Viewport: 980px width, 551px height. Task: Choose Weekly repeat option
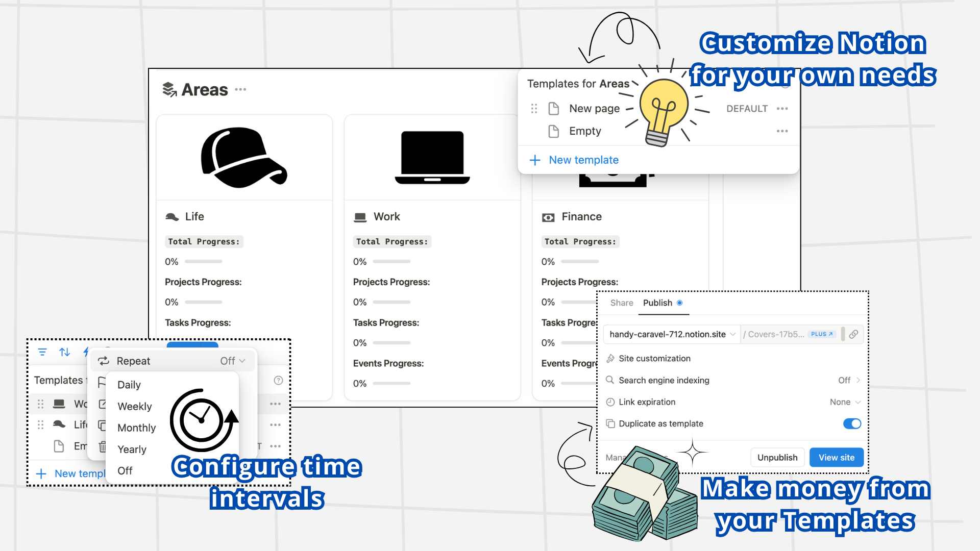tap(135, 406)
